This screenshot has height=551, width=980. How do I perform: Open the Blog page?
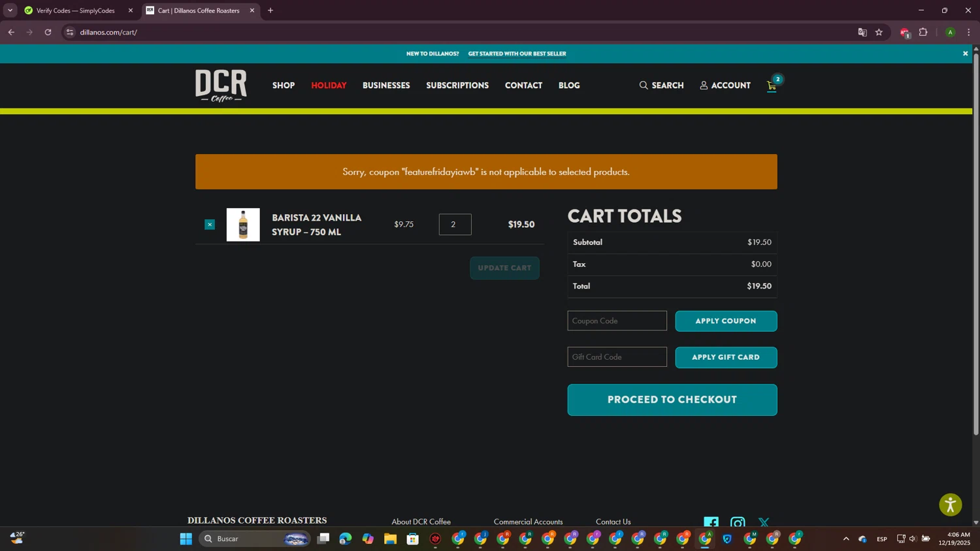569,86
